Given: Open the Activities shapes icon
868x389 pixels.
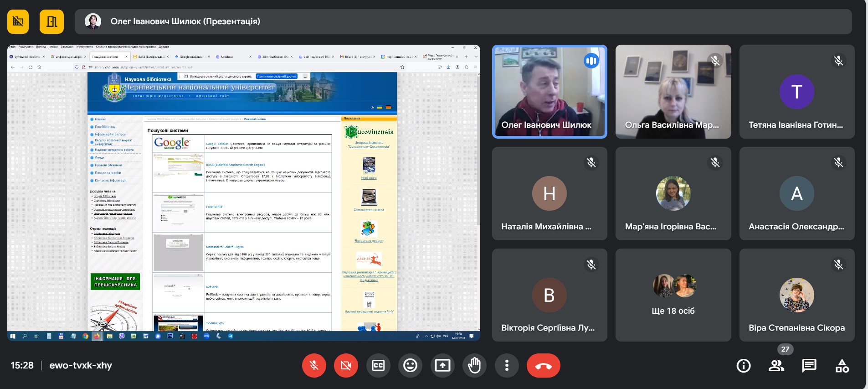Looking at the screenshot, I should 842,365.
